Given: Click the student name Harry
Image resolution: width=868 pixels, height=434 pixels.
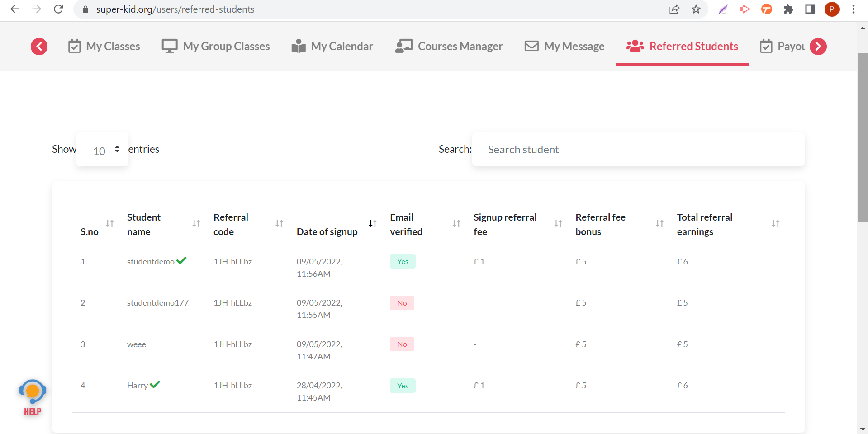Looking at the screenshot, I should [x=138, y=386].
